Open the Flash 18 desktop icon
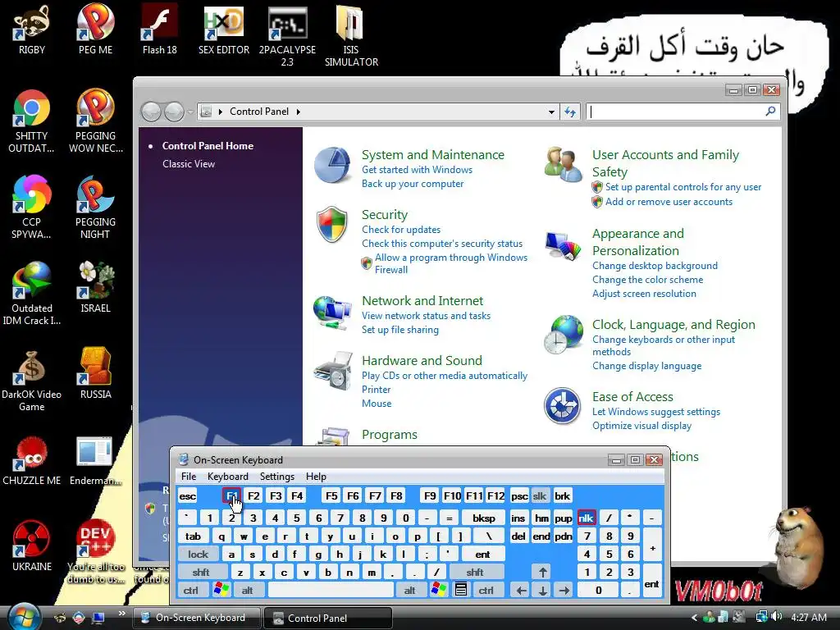 159,22
